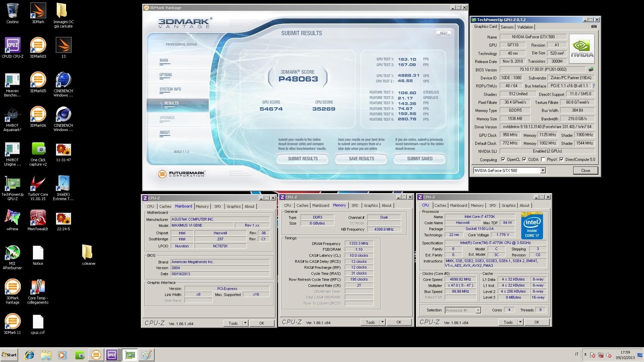Open Internet Explorer from taskbar
Screen dimensions: 644x362
click(x=30, y=355)
